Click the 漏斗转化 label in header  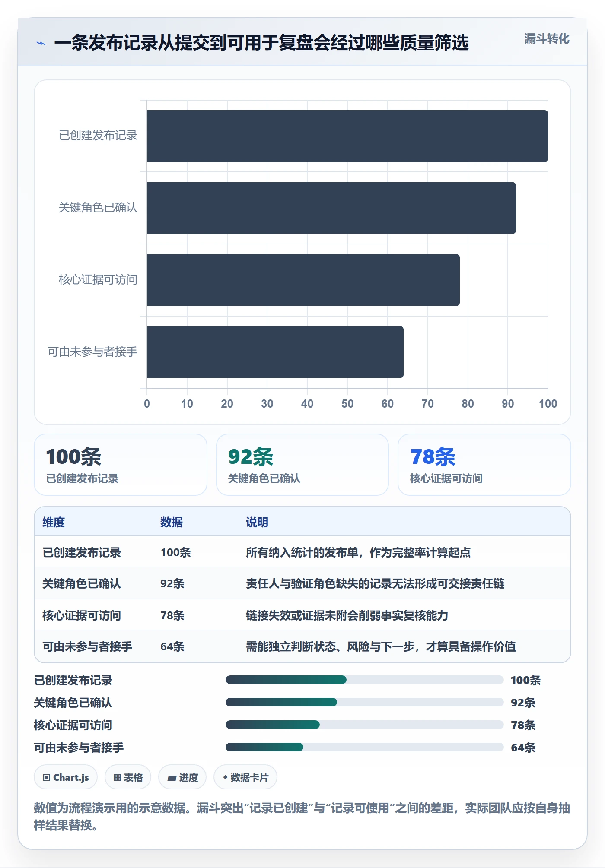[x=547, y=39]
